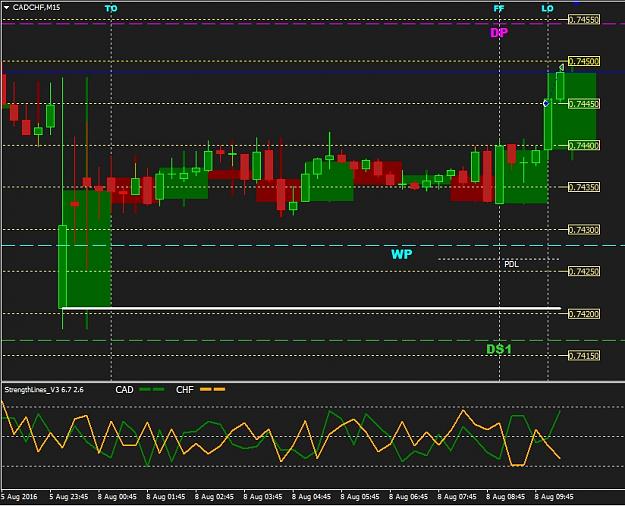625x506 pixels.
Task: Click the 8 Aug 02:45 time label
Action: [x=214, y=497]
